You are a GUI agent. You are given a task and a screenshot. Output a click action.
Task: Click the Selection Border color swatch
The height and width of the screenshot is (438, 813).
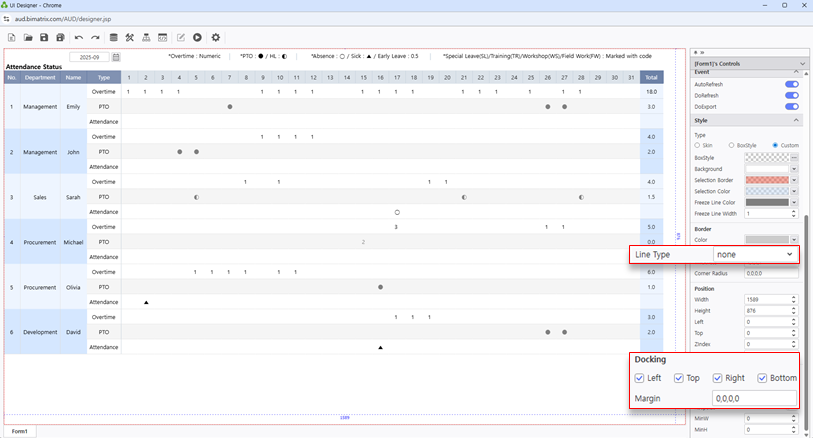click(x=768, y=179)
